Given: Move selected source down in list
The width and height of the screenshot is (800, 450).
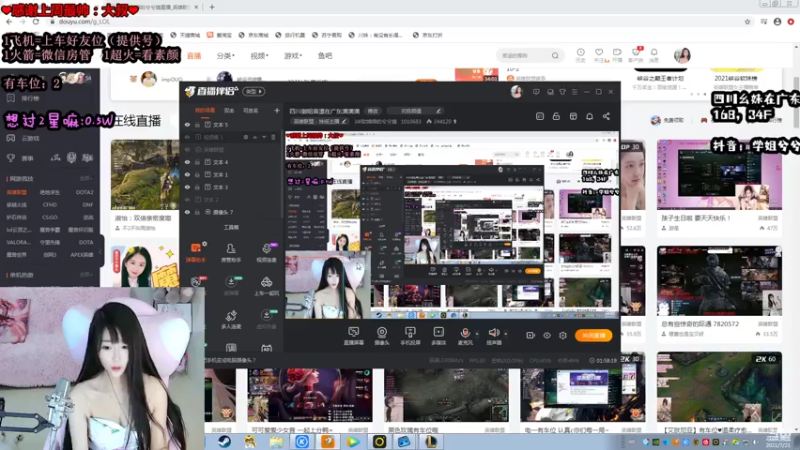Looking at the screenshot, I should (264, 137).
